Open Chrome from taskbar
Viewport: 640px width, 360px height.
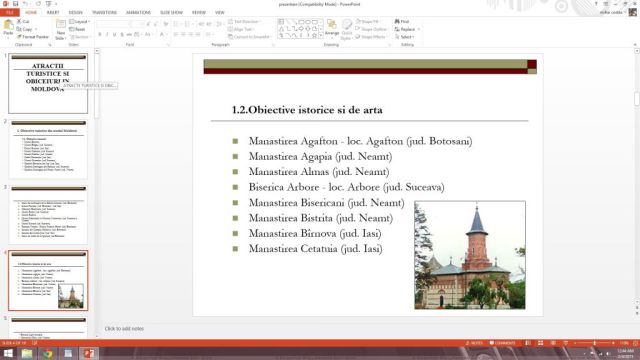click(48, 353)
